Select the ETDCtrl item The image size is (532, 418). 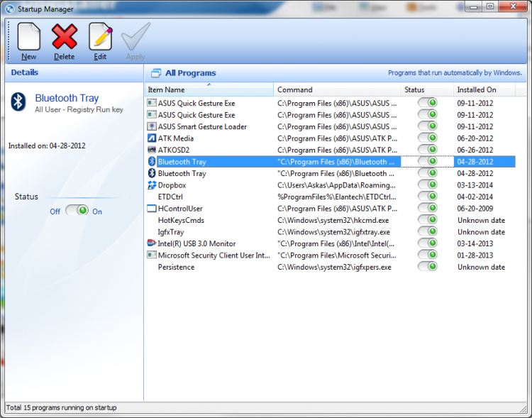click(170, 197)
